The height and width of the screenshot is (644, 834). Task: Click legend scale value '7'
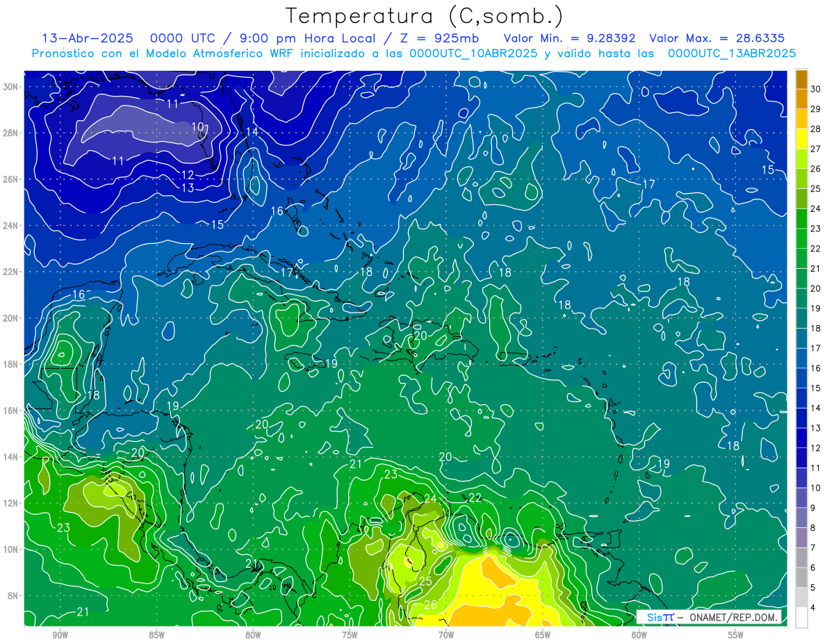click(813, 548)
